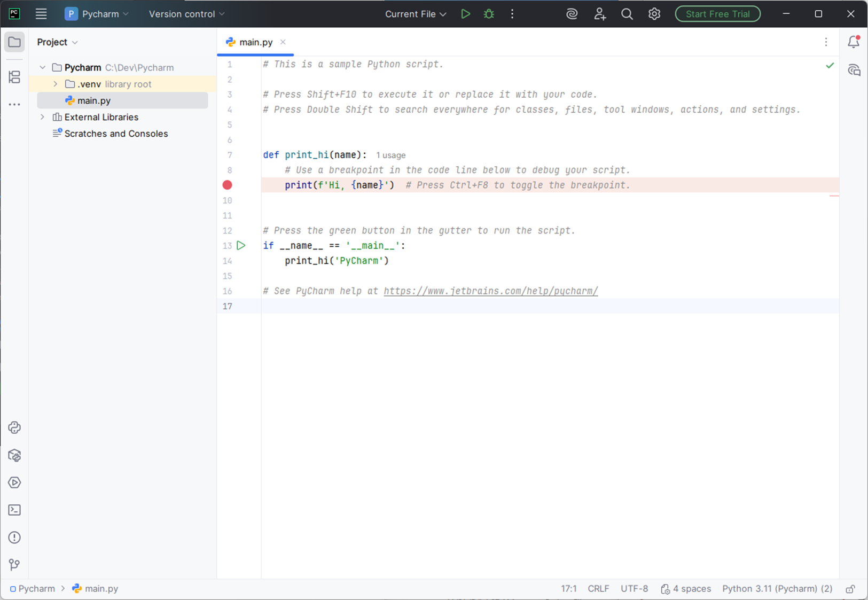Open line:column 17:1 go-to-line indicator

point(568,589)
